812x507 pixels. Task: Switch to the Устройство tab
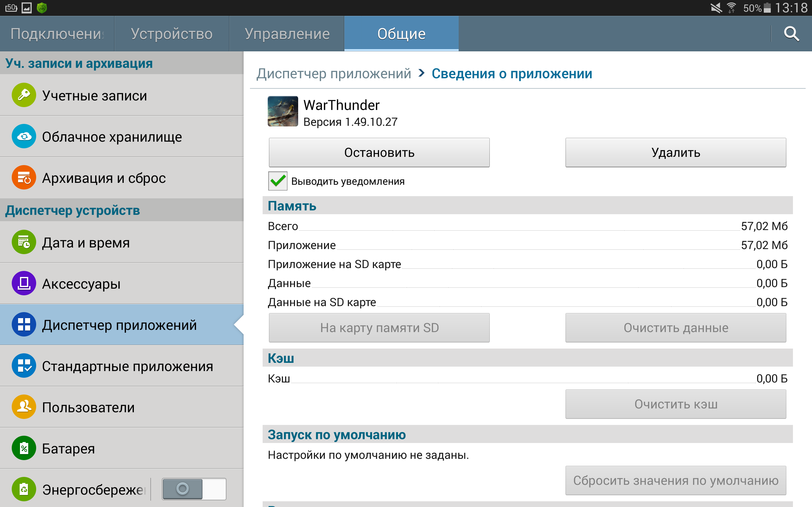pos(172,34)
